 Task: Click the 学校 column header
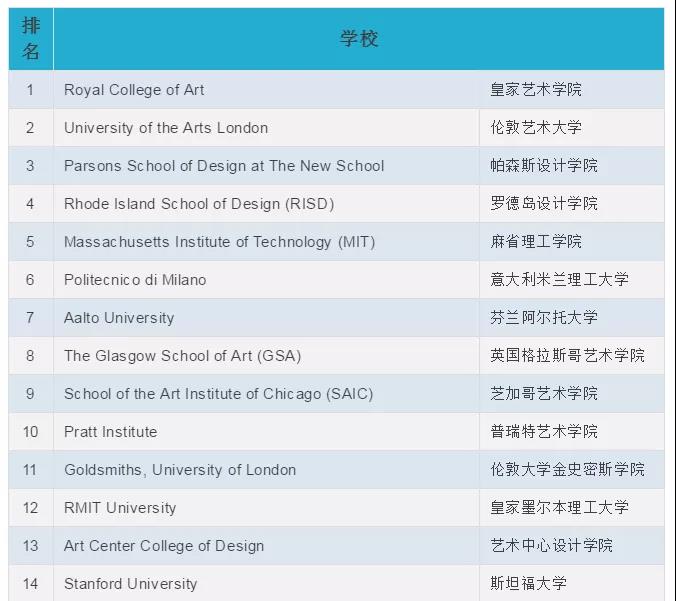coord(359,39)
